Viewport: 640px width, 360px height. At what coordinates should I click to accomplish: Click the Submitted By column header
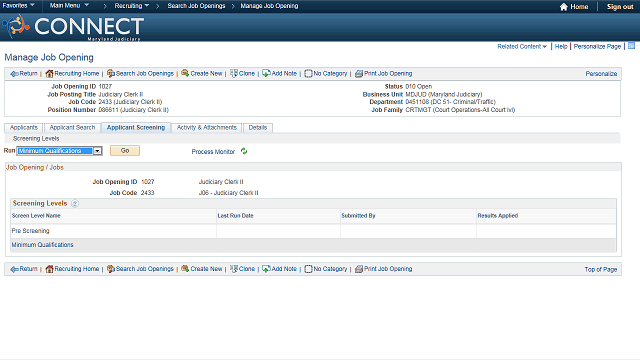[x=358, y=216]
